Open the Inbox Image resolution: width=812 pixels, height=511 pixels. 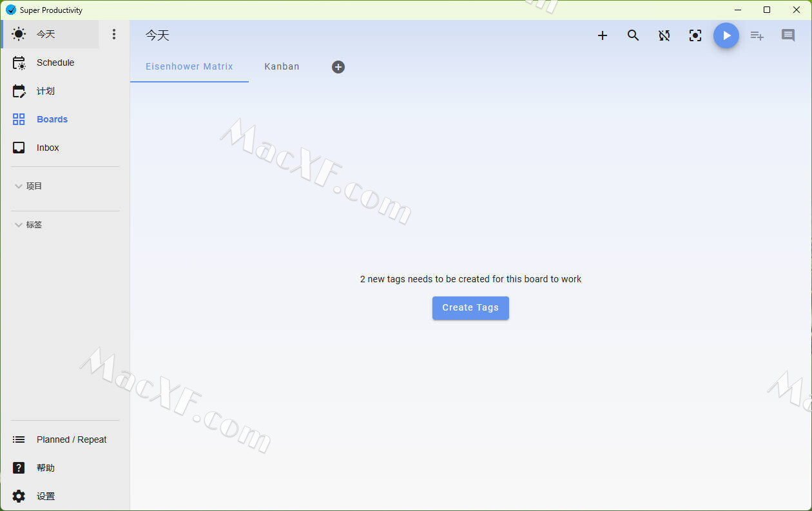65,148
